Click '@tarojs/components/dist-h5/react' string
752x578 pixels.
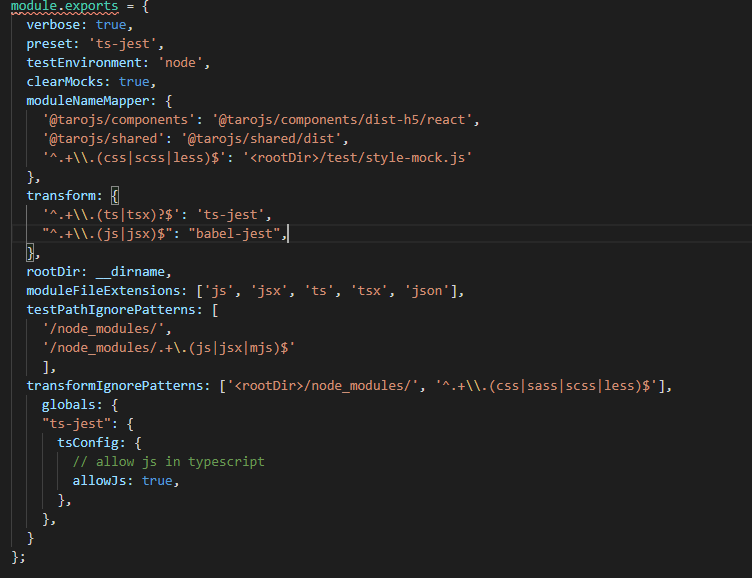tap(342, 120)
